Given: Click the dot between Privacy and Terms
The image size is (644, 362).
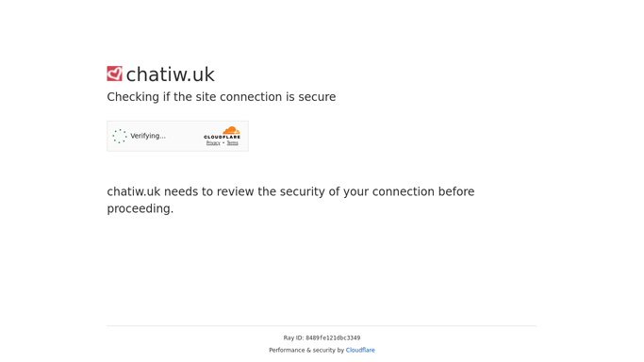Looking at the screenshot, I should click(223, 143).
